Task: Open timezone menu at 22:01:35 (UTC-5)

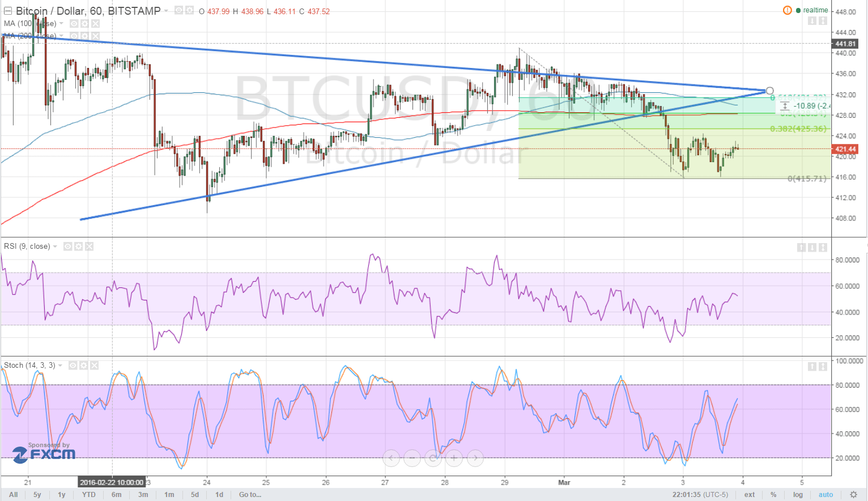Action: [x=700, y=495]
